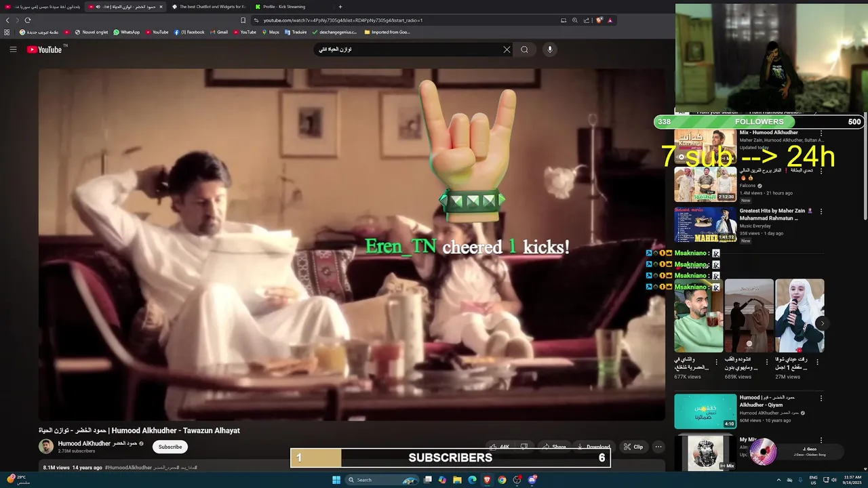Image resolution: width=868 pixels, height=488 pixels.
Task: Open the '(1) Facebook' bookmark
Action: (189, 32)
